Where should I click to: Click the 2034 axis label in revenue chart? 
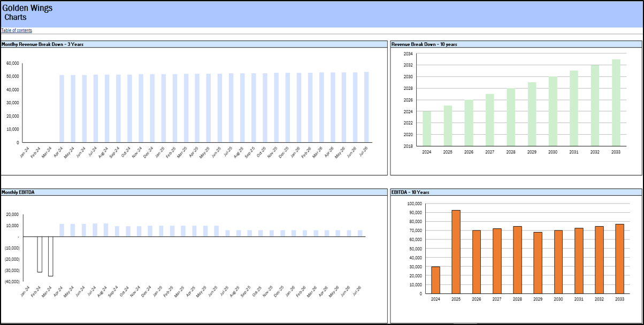tap(408, 54)
